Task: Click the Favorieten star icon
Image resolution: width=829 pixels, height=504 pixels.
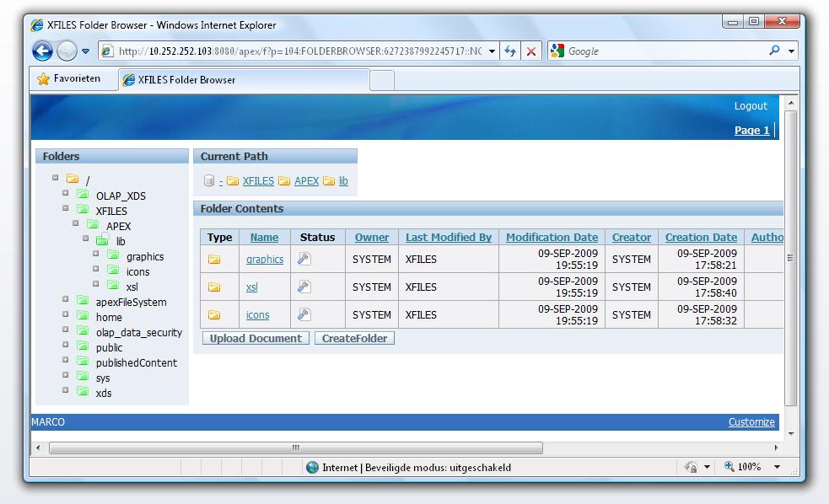Action: [43, 79]
